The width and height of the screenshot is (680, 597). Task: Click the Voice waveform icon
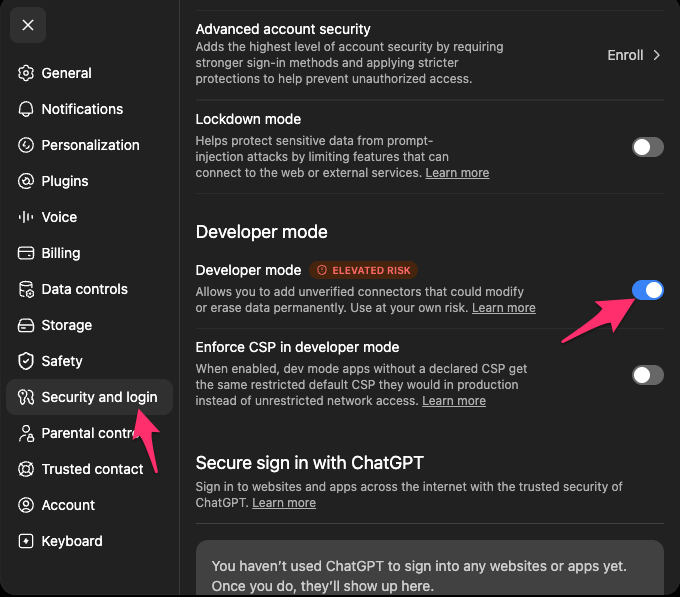tap(26, 217)
